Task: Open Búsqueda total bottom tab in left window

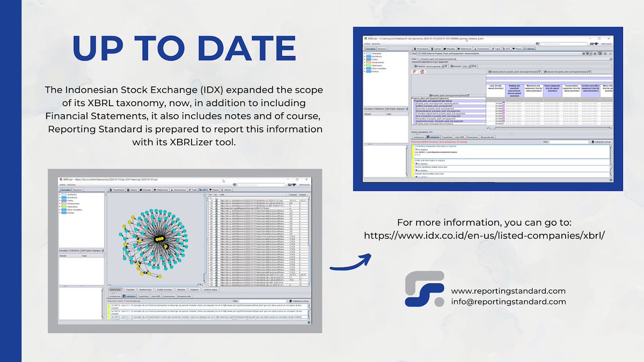Action: coord(184,296)
